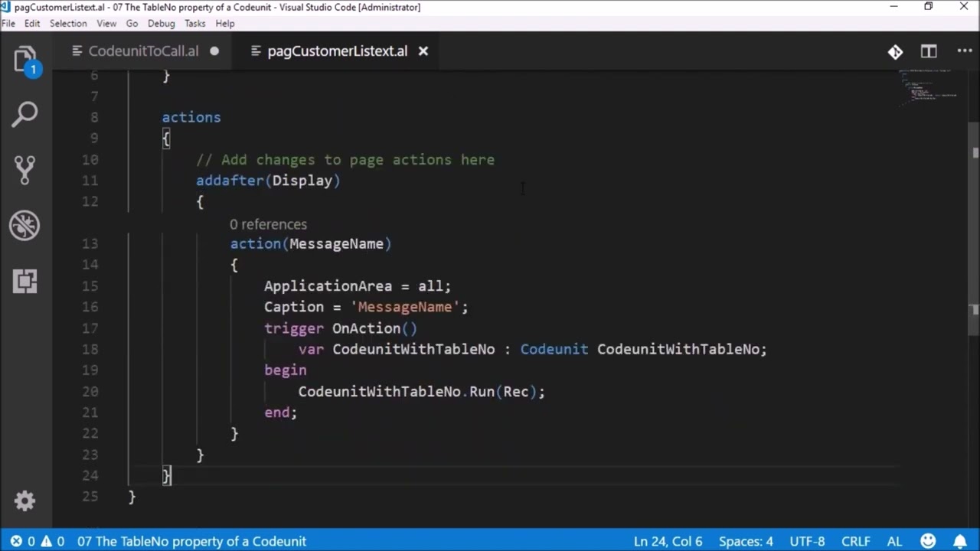Image resolution: width=980 pixels, height=551 pixels.
Task: Open the Debug menu
Action: [162, 23]
